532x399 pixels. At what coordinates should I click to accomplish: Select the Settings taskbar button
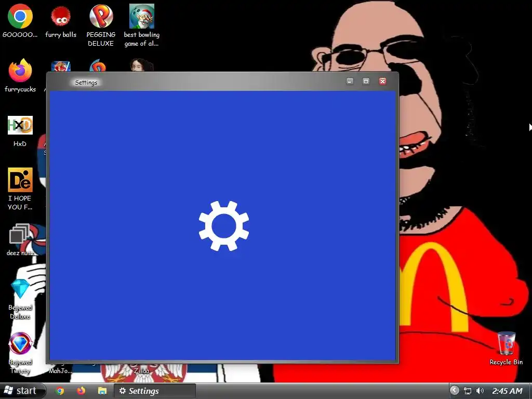[154, 391]
